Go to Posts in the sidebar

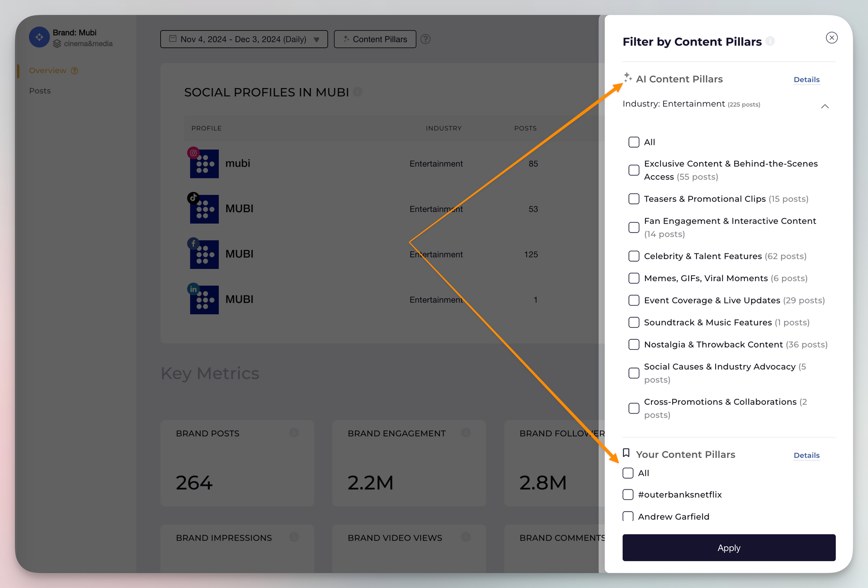point(40,91)
